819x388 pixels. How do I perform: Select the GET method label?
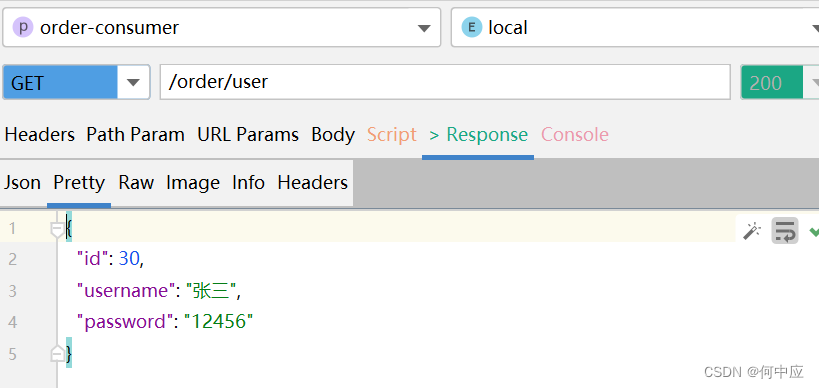60,83
